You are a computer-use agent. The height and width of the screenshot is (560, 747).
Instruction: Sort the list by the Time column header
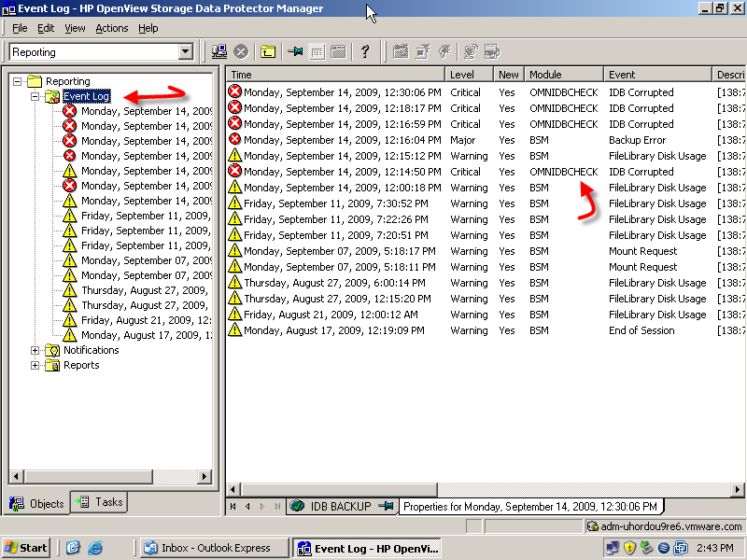(x=335, y=75)
